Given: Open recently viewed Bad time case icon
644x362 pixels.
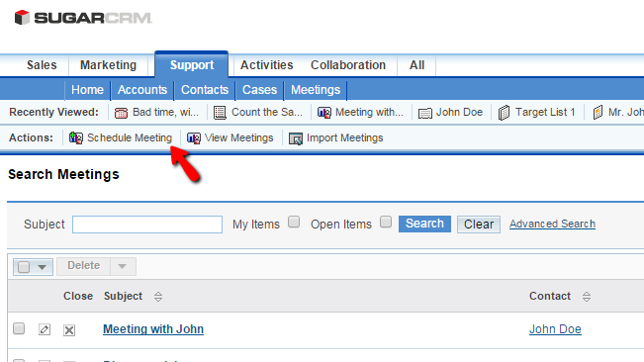Looking at the screenshot, I should [x=121, y=113].
